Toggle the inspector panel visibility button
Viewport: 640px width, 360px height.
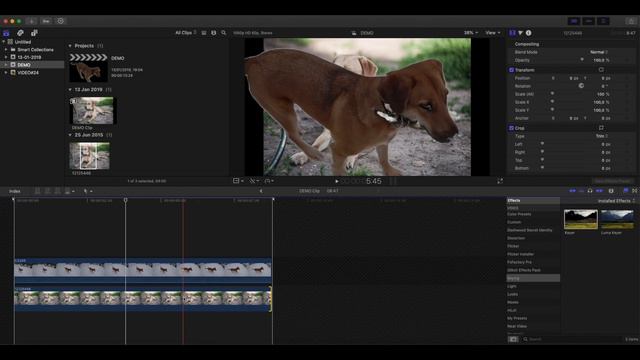(603, 21)
